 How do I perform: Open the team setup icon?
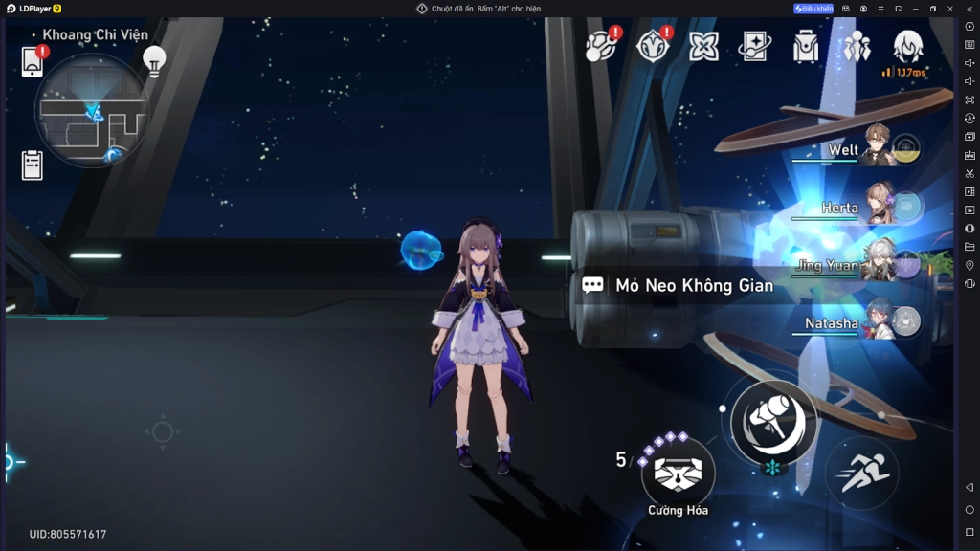coord(857,46)
